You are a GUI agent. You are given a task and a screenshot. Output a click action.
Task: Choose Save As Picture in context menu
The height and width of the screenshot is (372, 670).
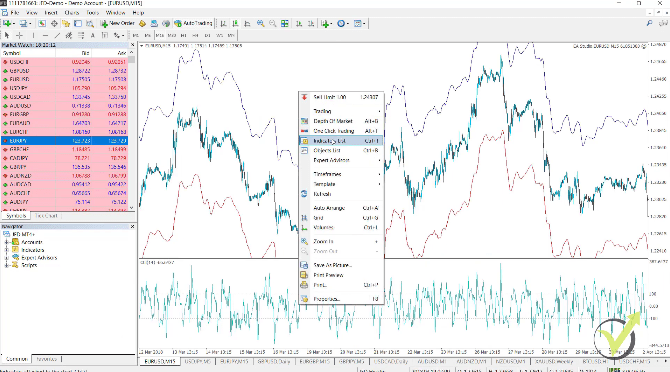pos(341,265)
